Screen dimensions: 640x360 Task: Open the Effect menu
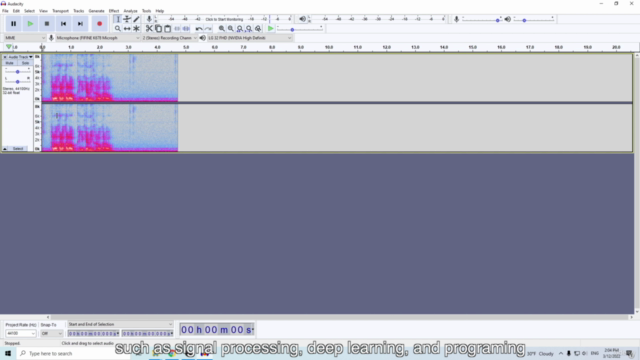[x=114, y=11]
